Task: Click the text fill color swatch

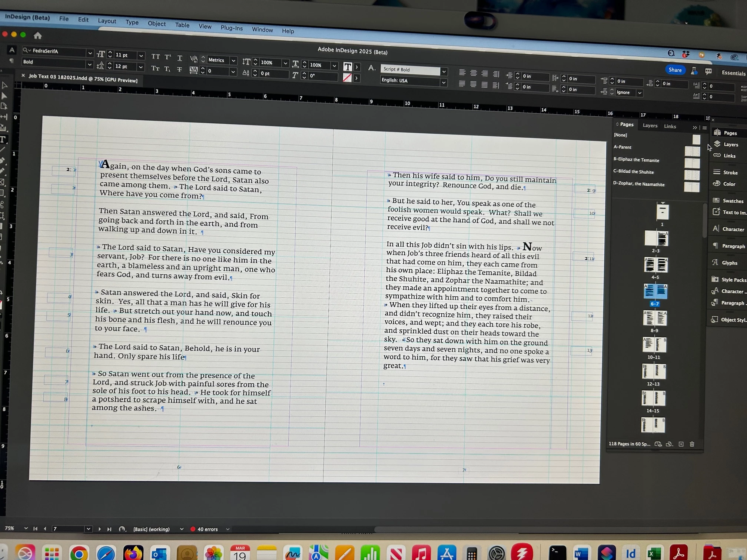Action: 348,67
